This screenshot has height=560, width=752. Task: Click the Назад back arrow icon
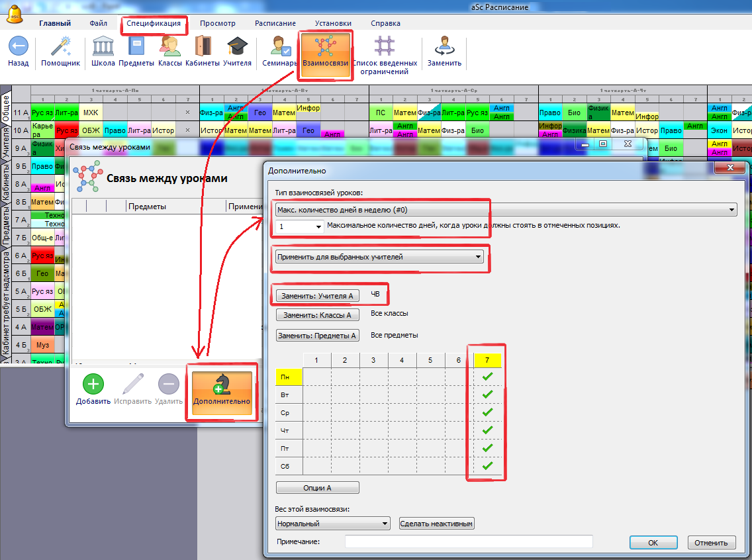click(x=19, y=48)
